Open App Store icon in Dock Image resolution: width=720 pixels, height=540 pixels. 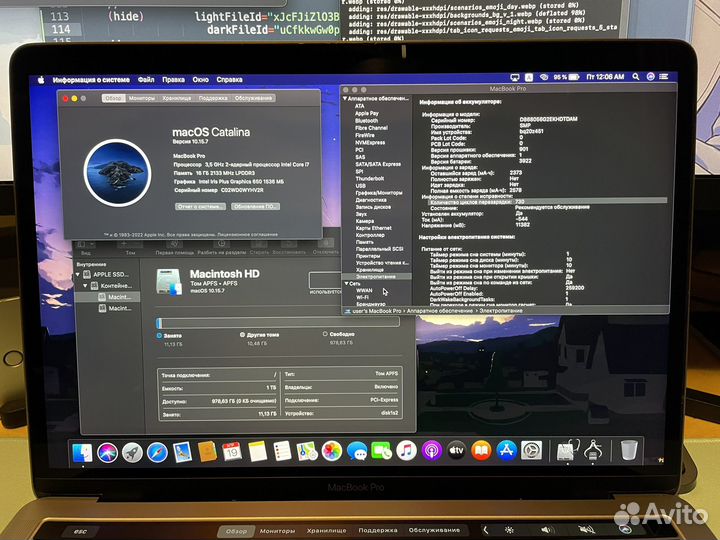point(506,451)
